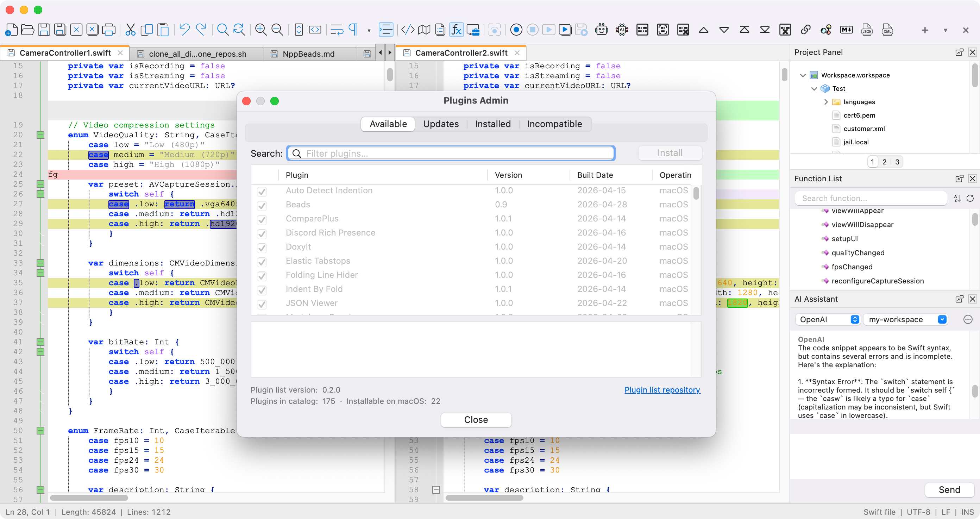Toggle Function List fx toolbar icon
This screenshot has width=980, height=519.
click(456, 30)
